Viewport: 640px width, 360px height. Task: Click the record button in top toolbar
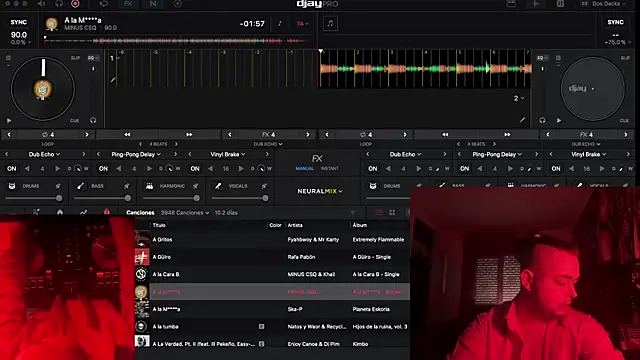[75, 4]
